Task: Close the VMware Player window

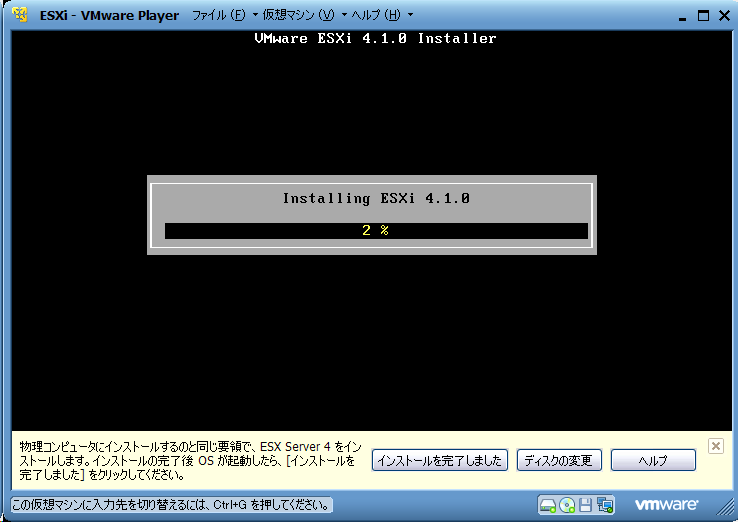Action: click(724, 16)
